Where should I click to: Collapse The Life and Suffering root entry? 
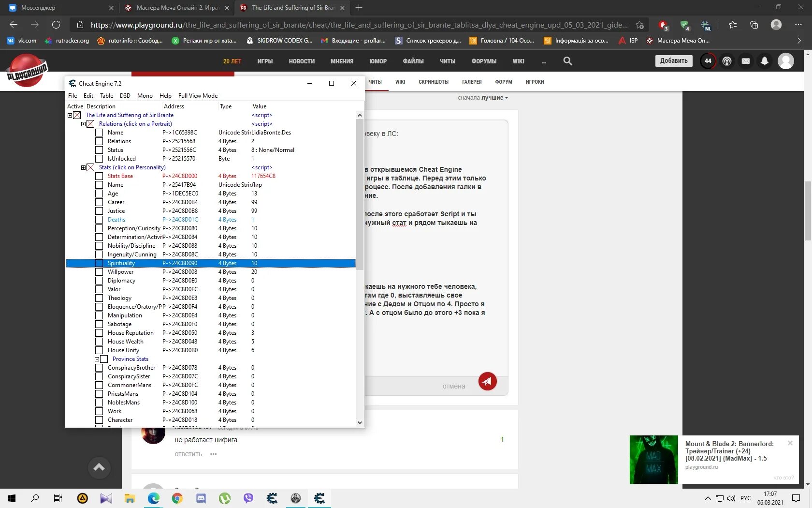pos(70,115)
